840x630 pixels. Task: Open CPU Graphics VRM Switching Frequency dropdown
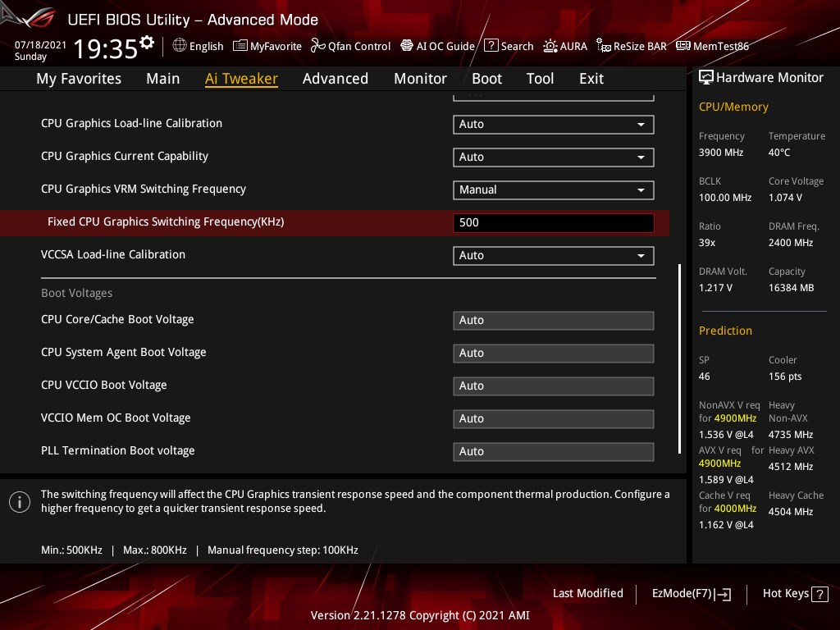553,189
